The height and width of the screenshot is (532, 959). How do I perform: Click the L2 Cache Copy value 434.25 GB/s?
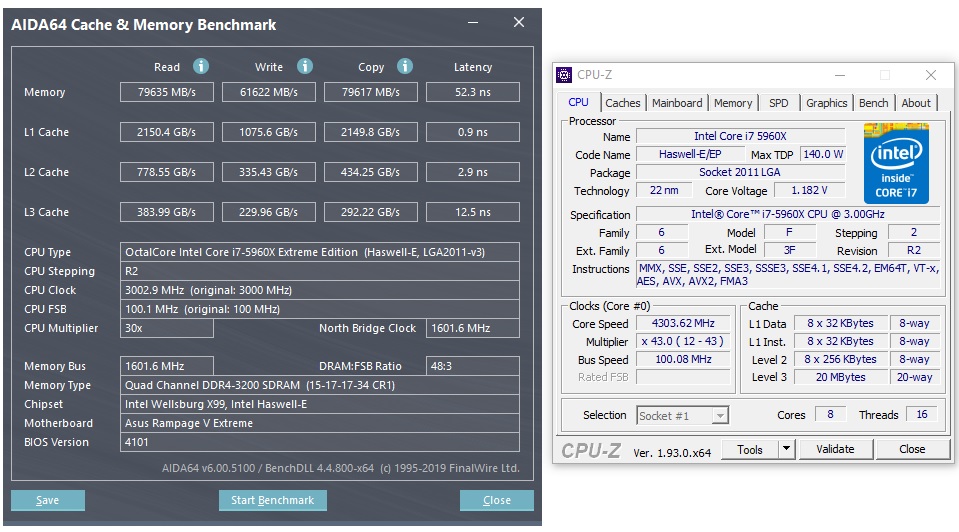pos(371,172)
